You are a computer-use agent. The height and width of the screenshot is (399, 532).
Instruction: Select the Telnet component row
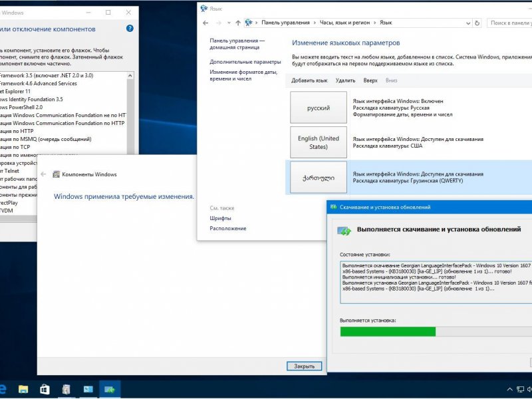point(9,171)
